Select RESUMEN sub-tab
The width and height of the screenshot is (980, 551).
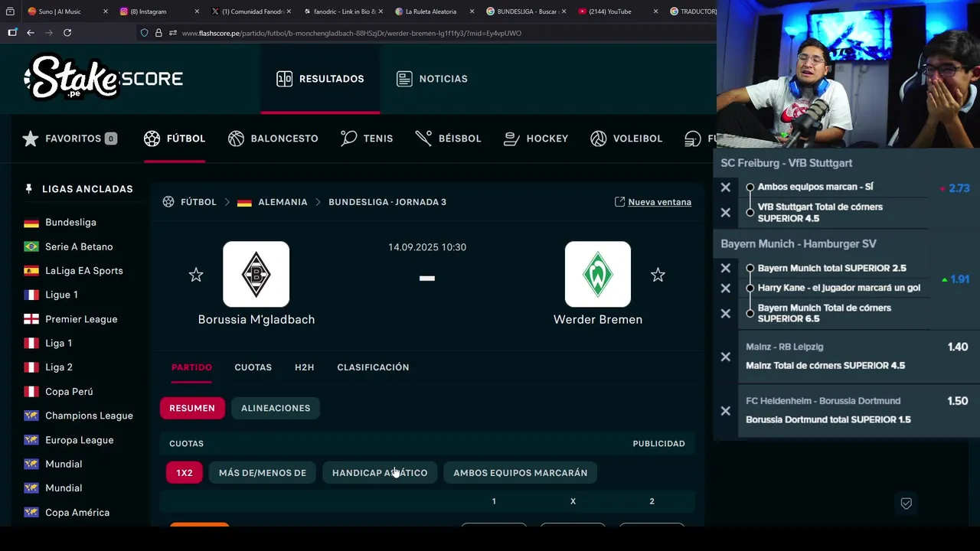(192, 408)
